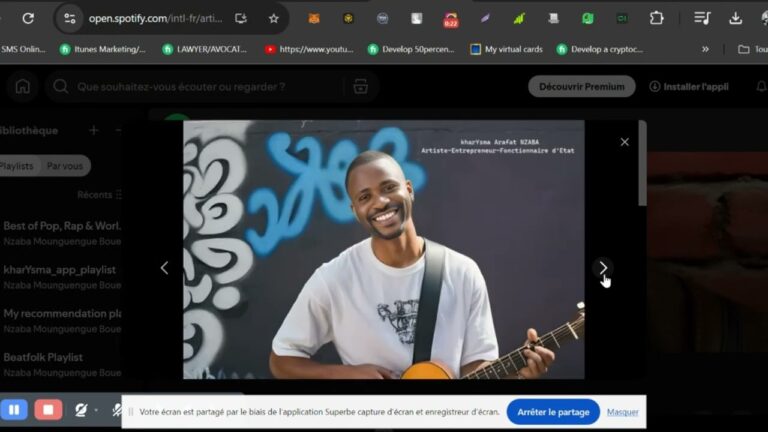Screen dimensions: 768x432
Task: Open the red recorder extension showing 0:22
Action: 451,20
